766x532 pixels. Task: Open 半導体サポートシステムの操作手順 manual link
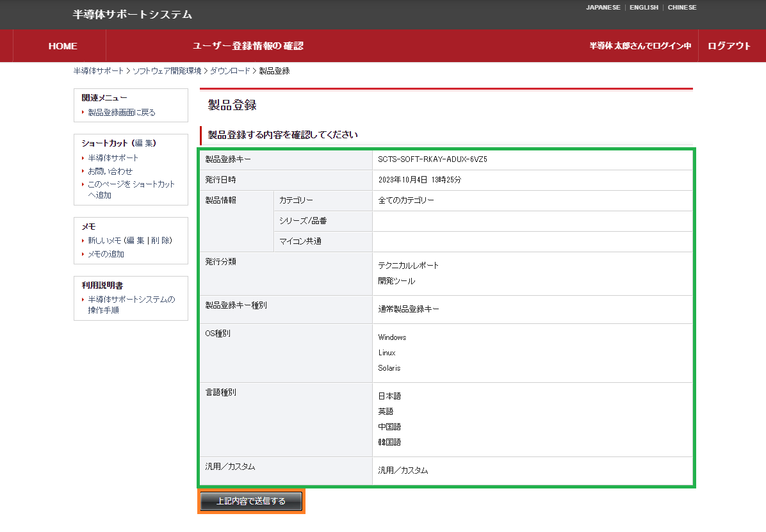click(131, 305)
